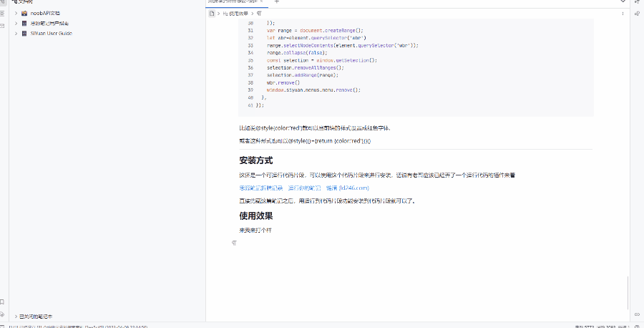Click the document icon in breadcrumb bar

point(212,14)
